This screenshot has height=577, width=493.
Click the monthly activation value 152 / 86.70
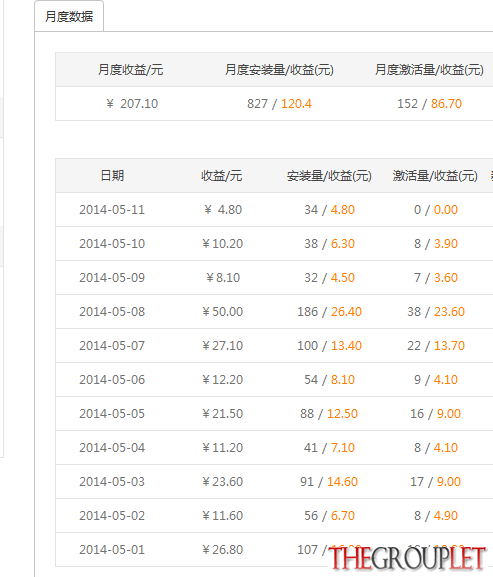coord(429,104)
